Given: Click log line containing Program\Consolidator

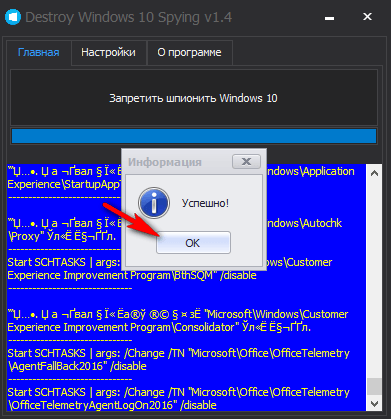Looking at the screenshot, I should pyautogui.click(x=159, y=327).
